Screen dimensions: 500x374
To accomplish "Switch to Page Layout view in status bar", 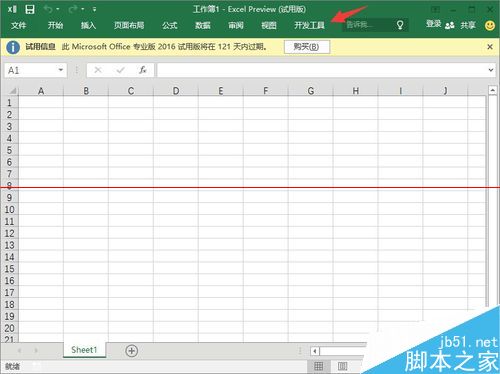I will coord(342,366).
